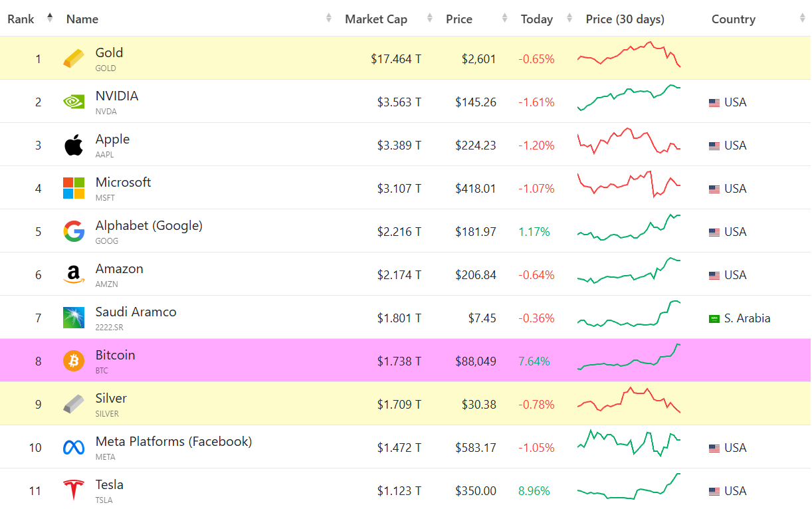Click the Apple logo icon
Viewport: 812px width, 509px height.
[x=74, y=146]
